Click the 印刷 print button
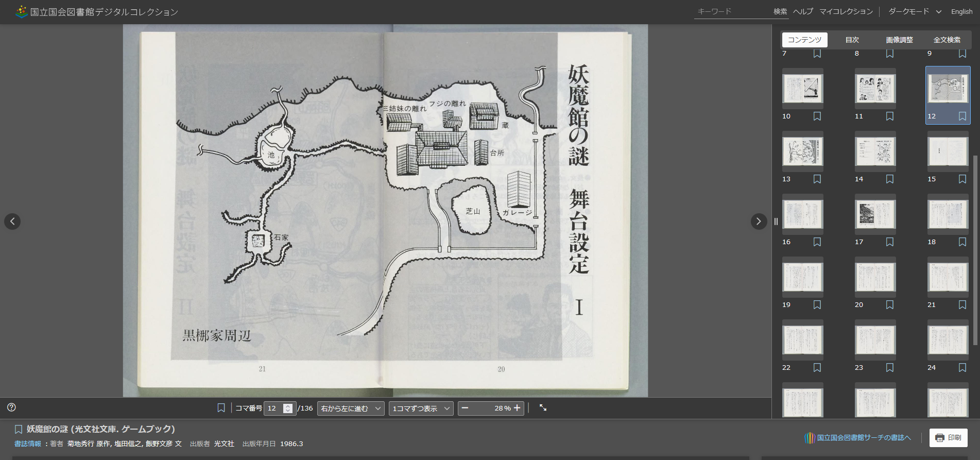The height and width of the screenshot is (460, 980). pyautogui.click(x=949, y=438)
